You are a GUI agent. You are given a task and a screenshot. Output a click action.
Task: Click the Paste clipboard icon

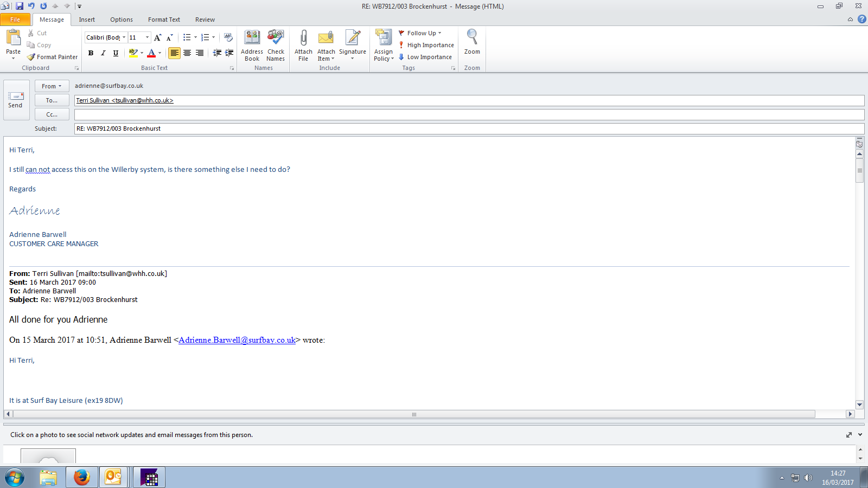click(13, 38)
